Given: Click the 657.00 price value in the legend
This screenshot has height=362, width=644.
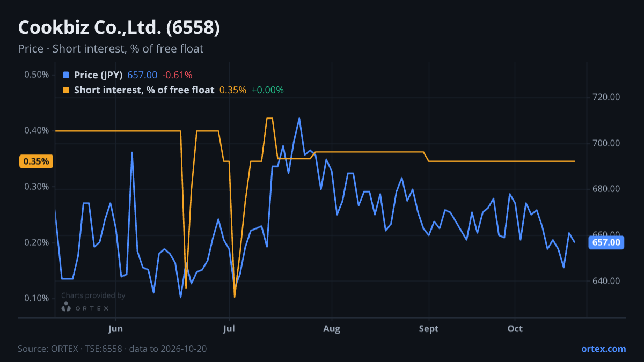Looking at the screenshot, I should coord(142,75).
